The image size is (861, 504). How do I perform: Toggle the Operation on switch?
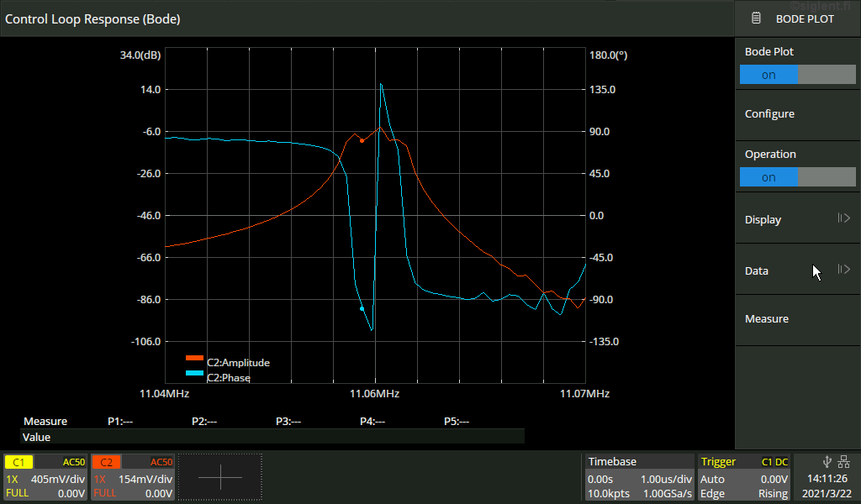coord(797,177)
